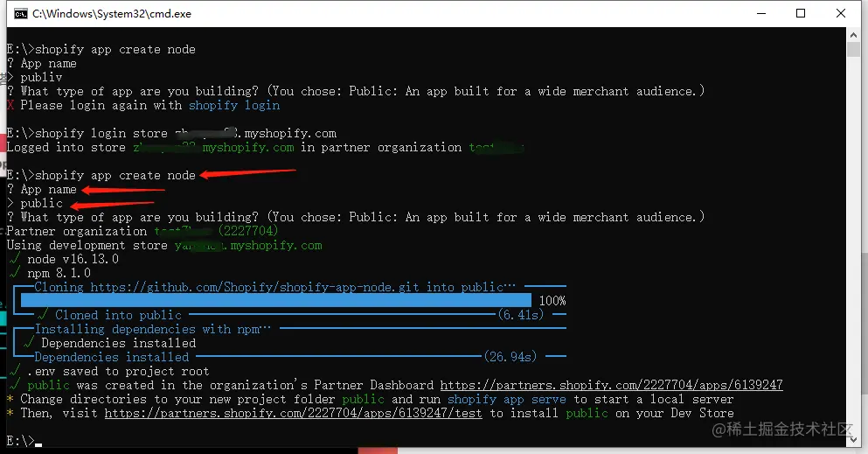The width and height of the screenshot is (868, 454).
Task: Click the final E:\> prompt cursor
Action: tap(38, 444)
